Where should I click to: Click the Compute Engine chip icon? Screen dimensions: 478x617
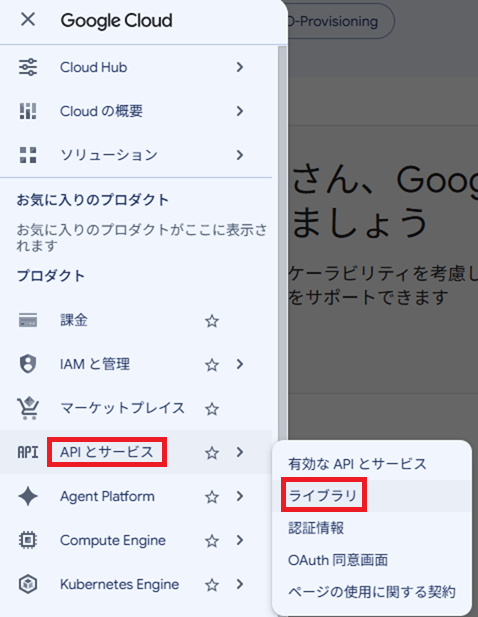pos(28,540)
